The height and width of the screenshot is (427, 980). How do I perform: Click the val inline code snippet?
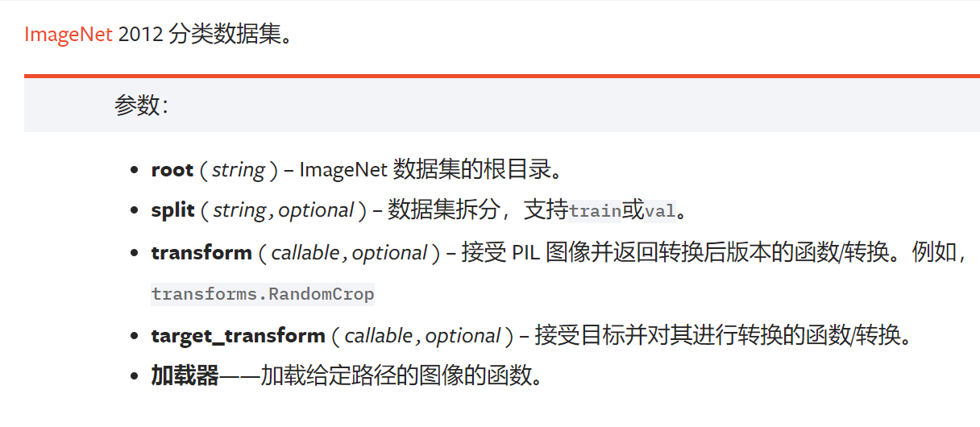click(660, 211)
